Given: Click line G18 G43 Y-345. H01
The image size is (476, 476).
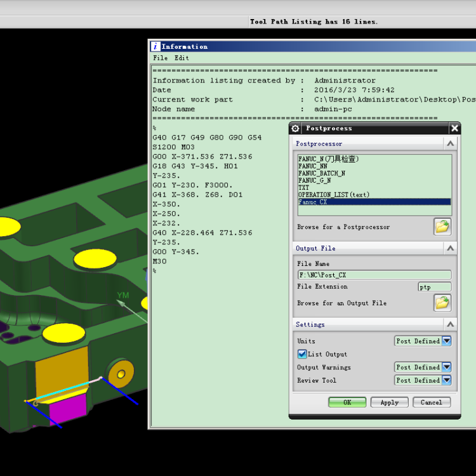Looking at the screenshot, I should click(195, 166).
